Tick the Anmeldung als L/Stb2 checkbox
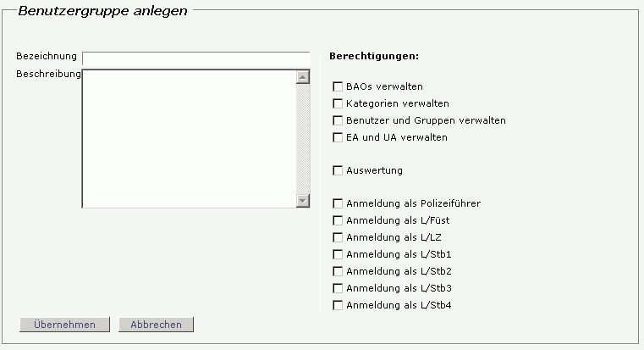 coord(338,271)
